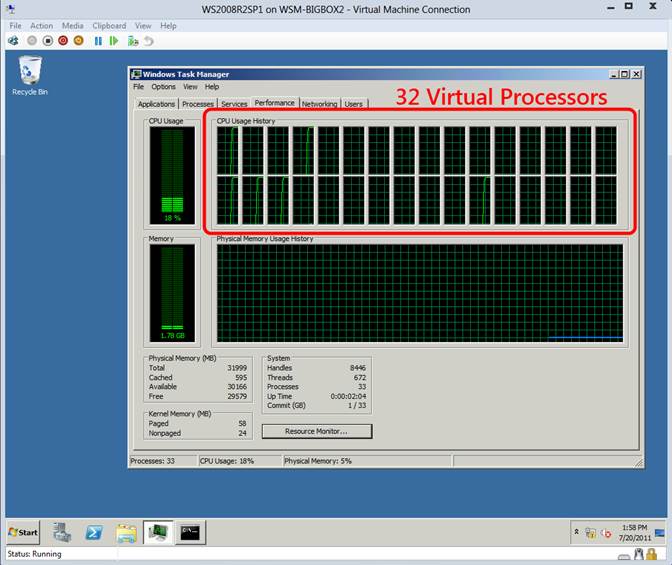Click the Show desktop tray button

click(660, 533)
